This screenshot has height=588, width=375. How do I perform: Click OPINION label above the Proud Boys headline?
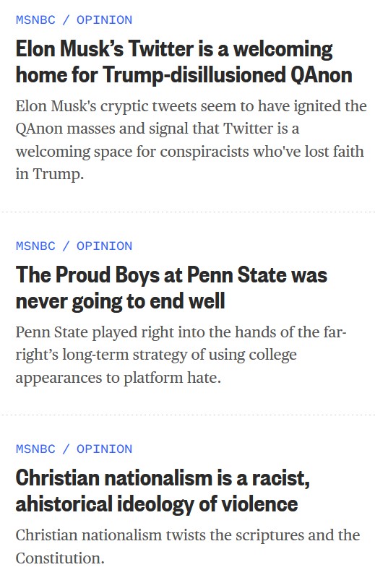coord(104,246)
